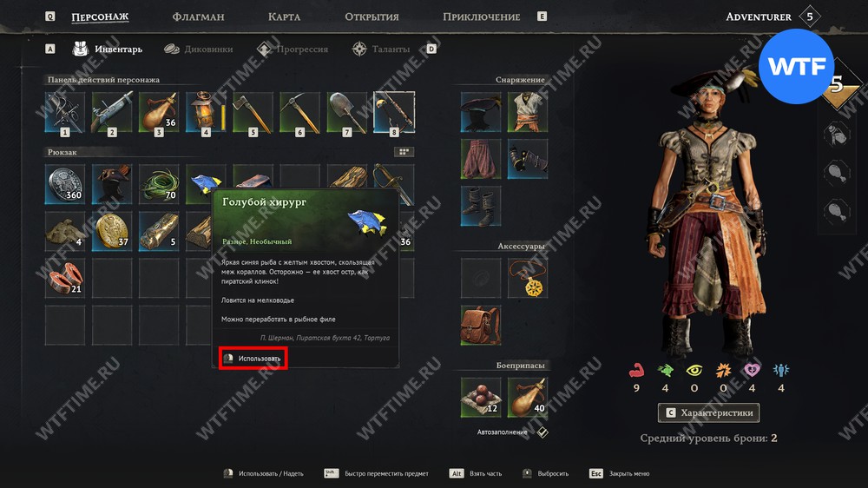Click the equipped pirate hat slot
The width and height of the screenshot is (868, 488).
click(481, 112)
